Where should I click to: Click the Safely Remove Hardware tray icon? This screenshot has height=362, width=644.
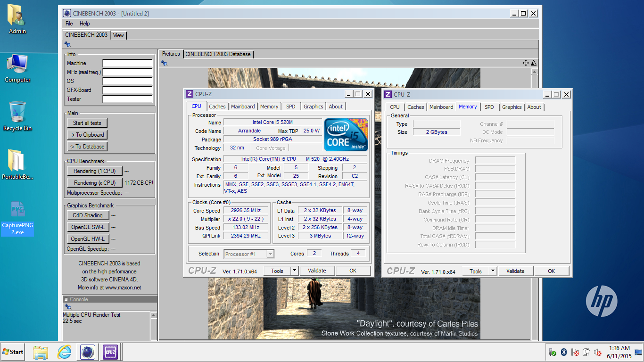553,352
